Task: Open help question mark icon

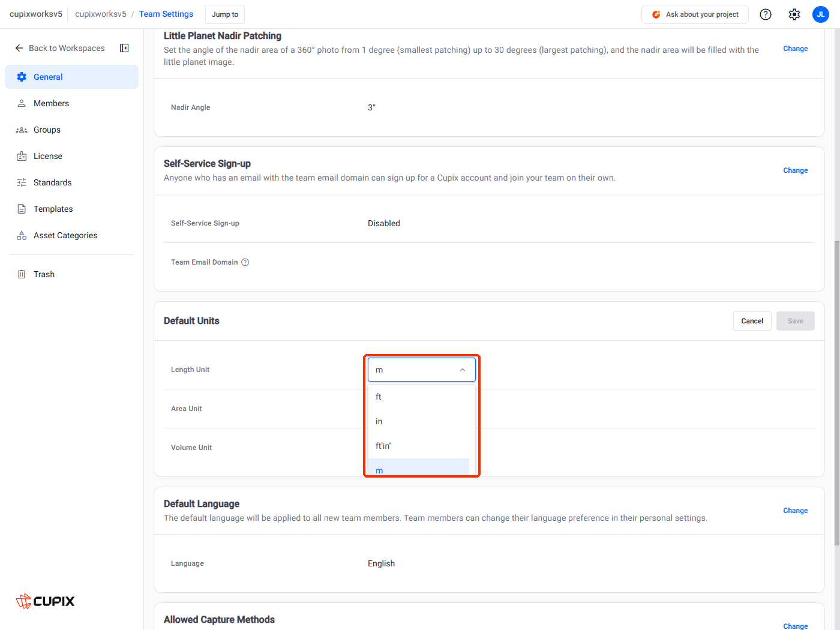Action: click(x=766, y=14)
